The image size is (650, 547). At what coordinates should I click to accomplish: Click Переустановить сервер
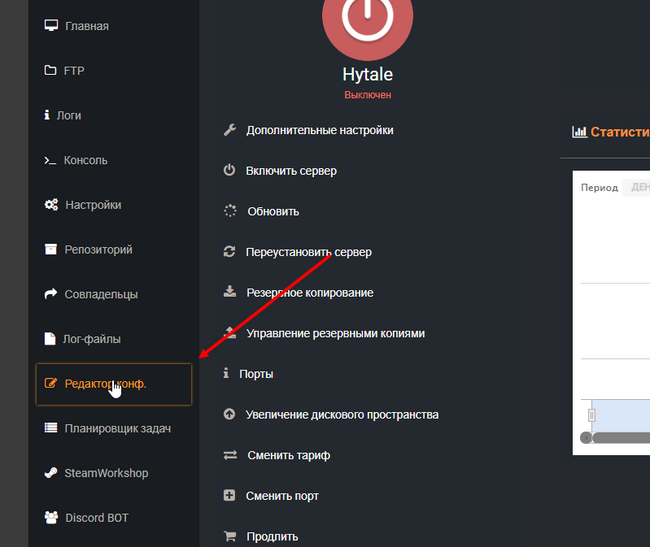[x=308, y=252]
